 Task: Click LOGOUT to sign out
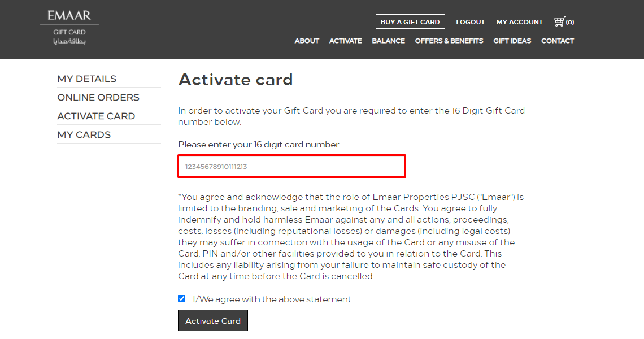pos(470,22)
